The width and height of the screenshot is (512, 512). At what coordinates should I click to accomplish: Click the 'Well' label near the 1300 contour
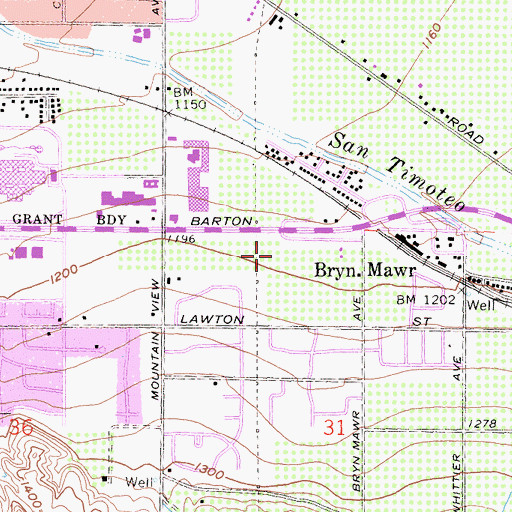[x=139, y=482]
